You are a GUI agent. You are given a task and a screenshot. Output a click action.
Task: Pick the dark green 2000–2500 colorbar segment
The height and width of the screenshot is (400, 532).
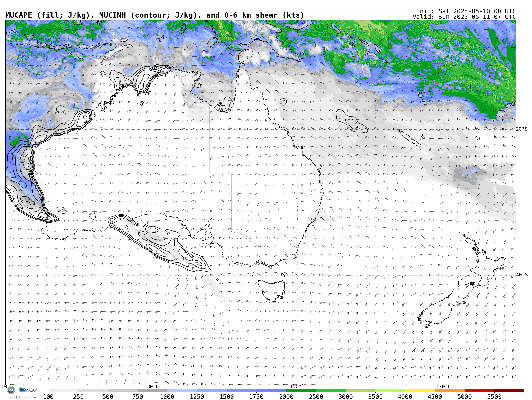(x=301, y=391)
